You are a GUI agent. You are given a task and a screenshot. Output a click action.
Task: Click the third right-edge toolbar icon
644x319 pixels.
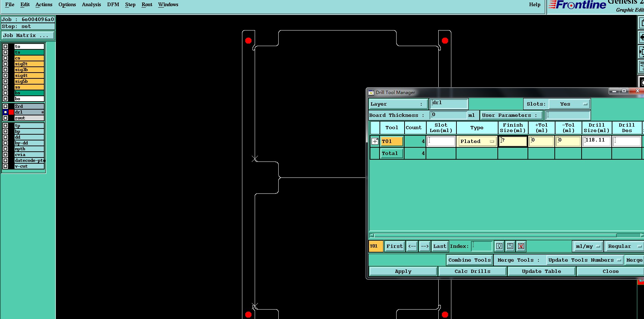point(641,52)
